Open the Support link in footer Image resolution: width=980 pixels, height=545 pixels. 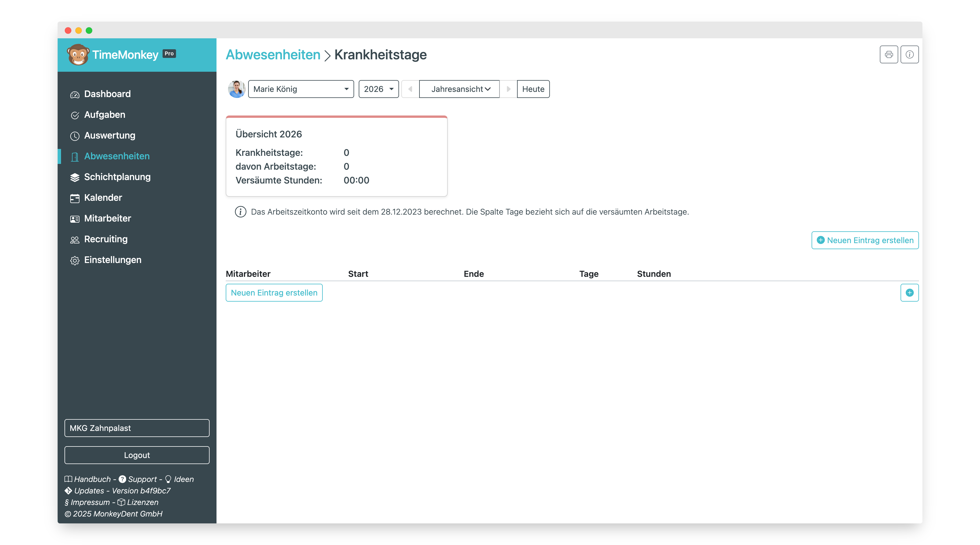pyautogui.click(x=142, y=479)
